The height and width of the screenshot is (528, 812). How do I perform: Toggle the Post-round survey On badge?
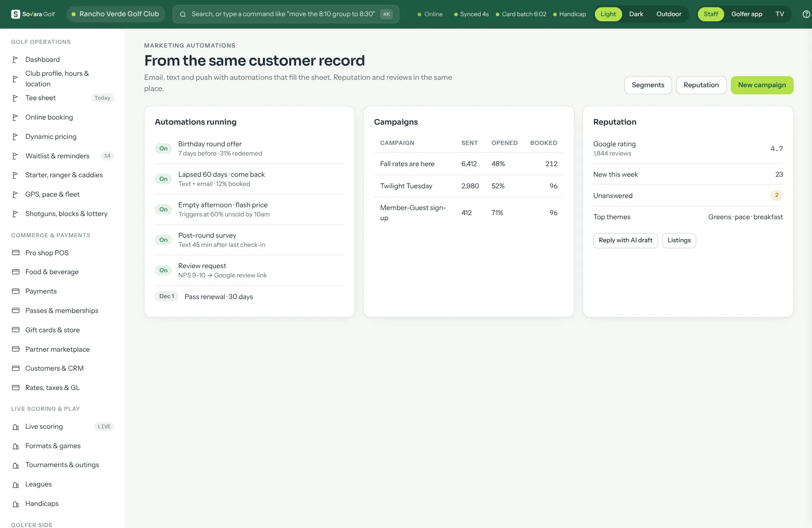coord(163,240)
